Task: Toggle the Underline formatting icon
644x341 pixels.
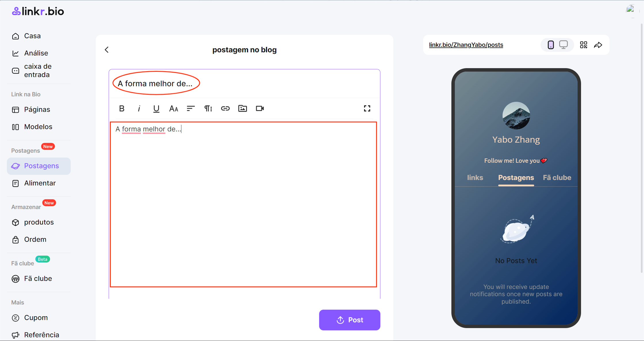Action: (156, 108)
